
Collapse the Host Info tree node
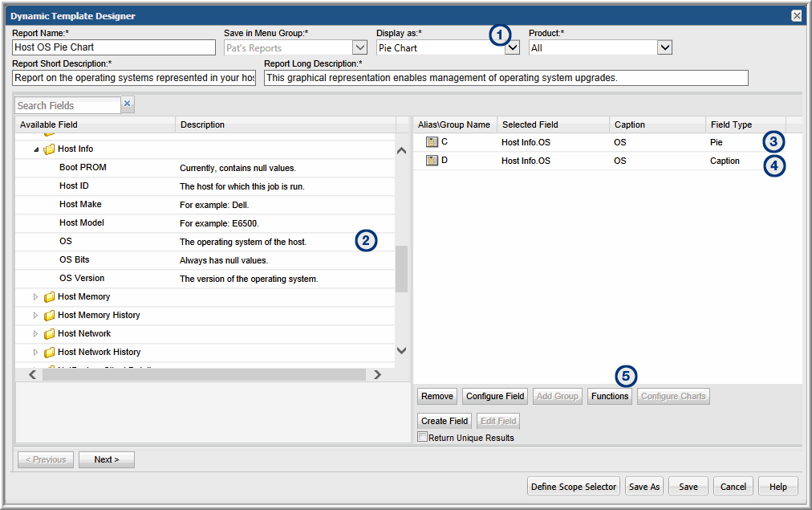(36, 149)
